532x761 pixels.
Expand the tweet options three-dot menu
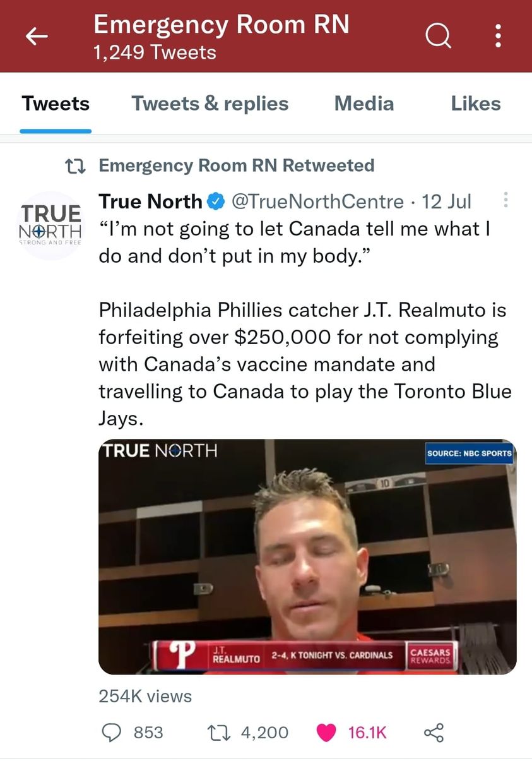[505, 201]
